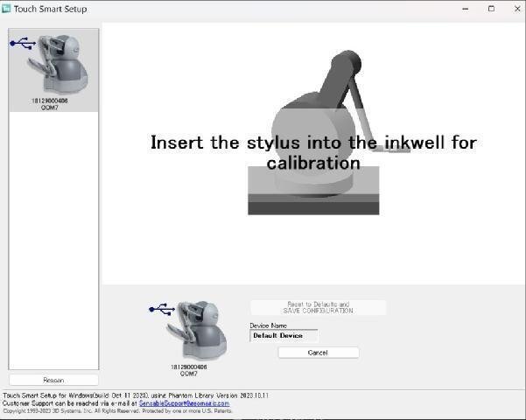The width and height of the screenshot is (526, 420).
Task: Click the Cancel button
Action: coord(319,353)
